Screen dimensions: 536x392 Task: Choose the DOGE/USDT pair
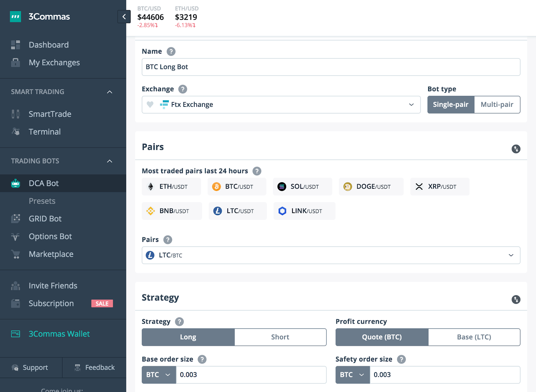(371, 187)
